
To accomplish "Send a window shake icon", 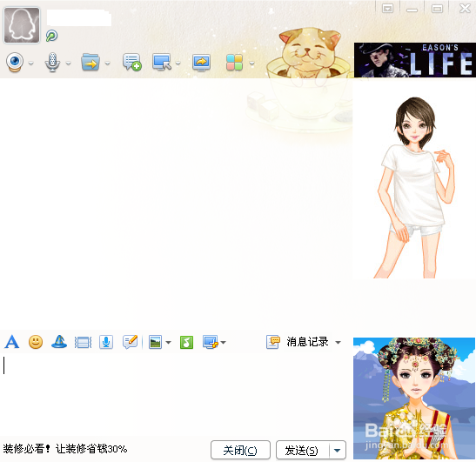I will click(83, 343).
